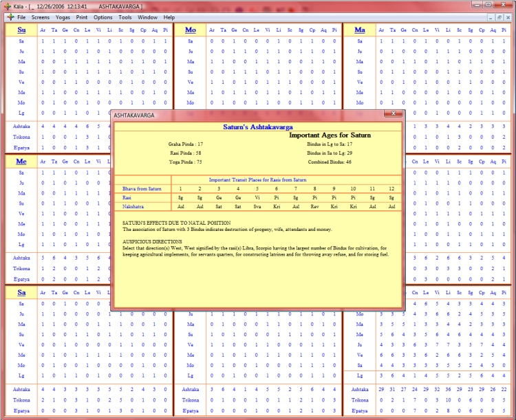Click Ashtaka total 36 in bottom-right panel
Image resolution: width=516 pixels, height=420 pixels.
click(448, 390)
